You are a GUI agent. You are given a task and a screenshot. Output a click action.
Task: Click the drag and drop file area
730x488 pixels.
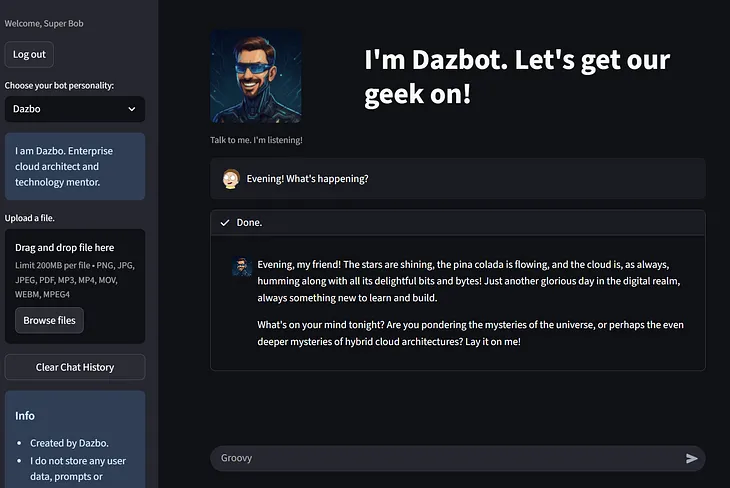point(75,286)
